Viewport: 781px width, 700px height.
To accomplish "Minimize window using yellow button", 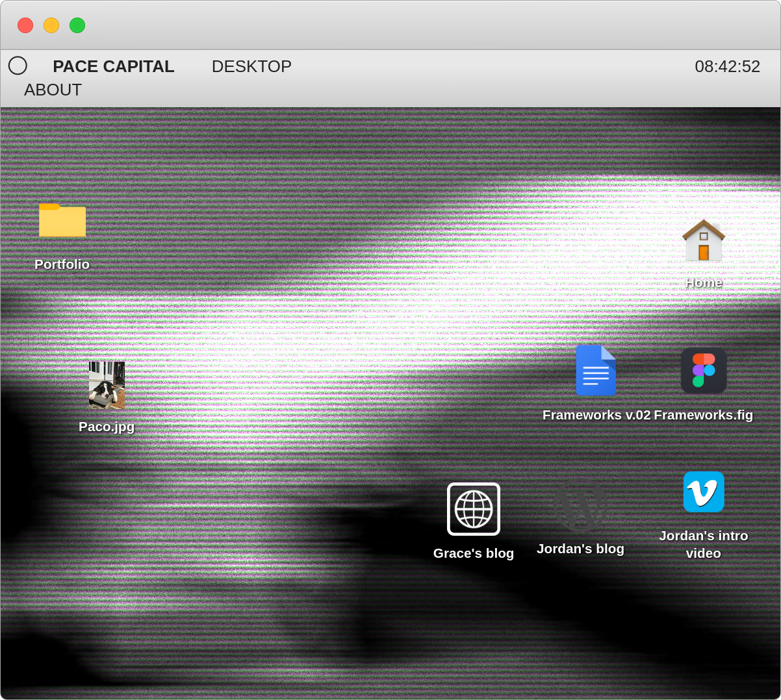I will coord(51,25).
